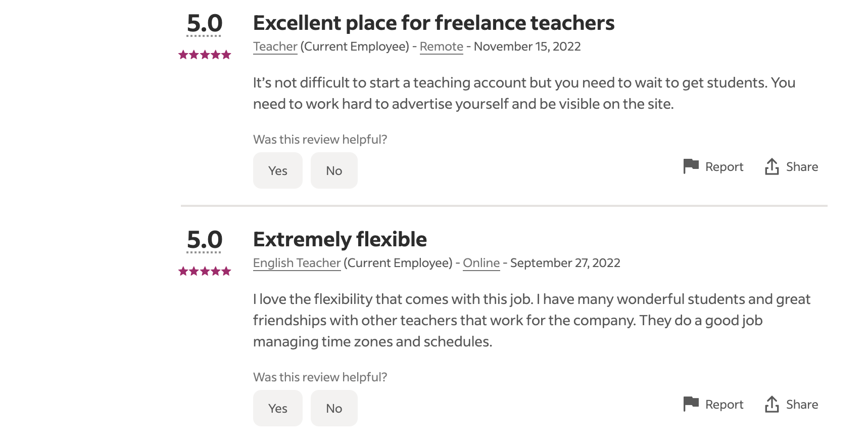868x439 pixels.
Task: Click the five stars beside the Extremely flexible review
Action: click(205, 272)
